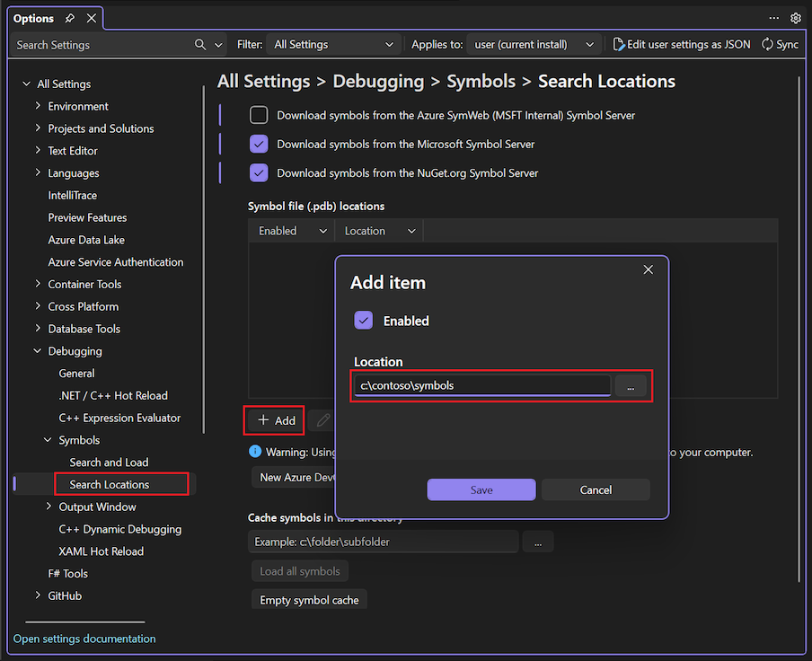The width and height of the screenshot is (812, 661).
Task: Disable the Enabled checkbox in Add item dialog
Action: tap(363, 320)
